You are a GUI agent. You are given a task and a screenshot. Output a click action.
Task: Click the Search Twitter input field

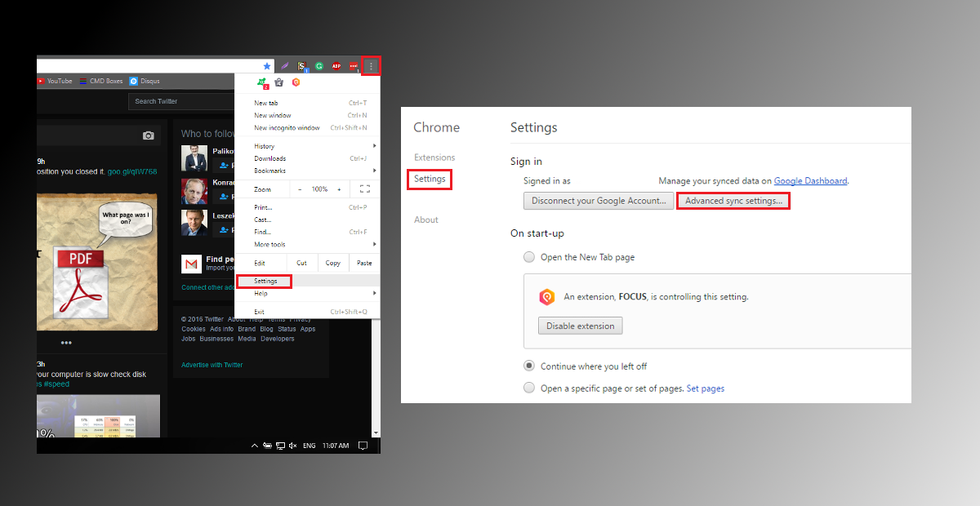pos(183,101)
